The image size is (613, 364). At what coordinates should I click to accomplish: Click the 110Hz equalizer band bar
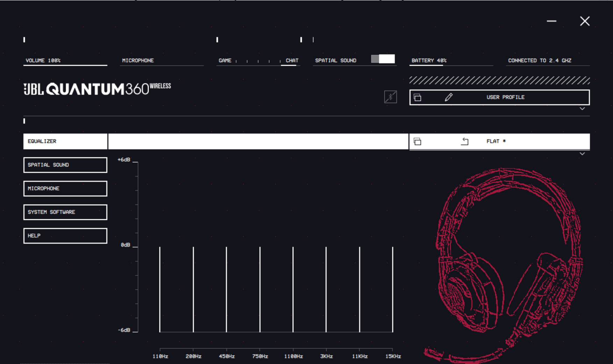point(160,290)
